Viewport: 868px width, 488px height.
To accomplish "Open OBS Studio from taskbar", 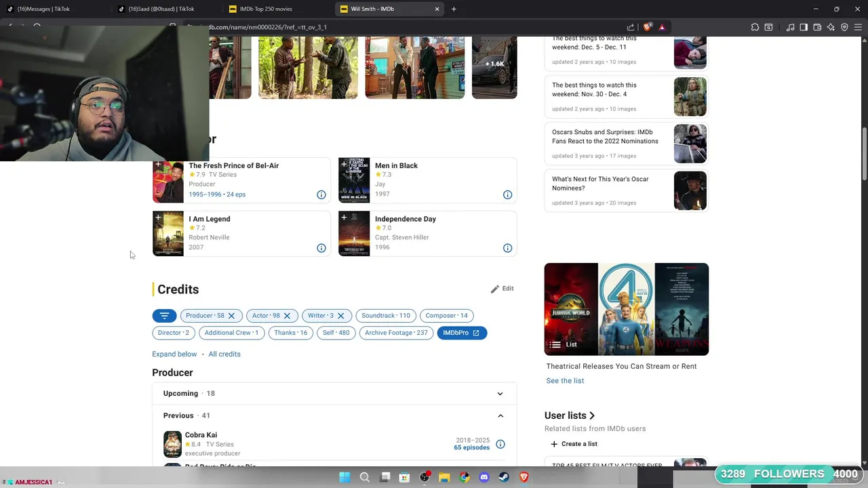I will (425, 477).
